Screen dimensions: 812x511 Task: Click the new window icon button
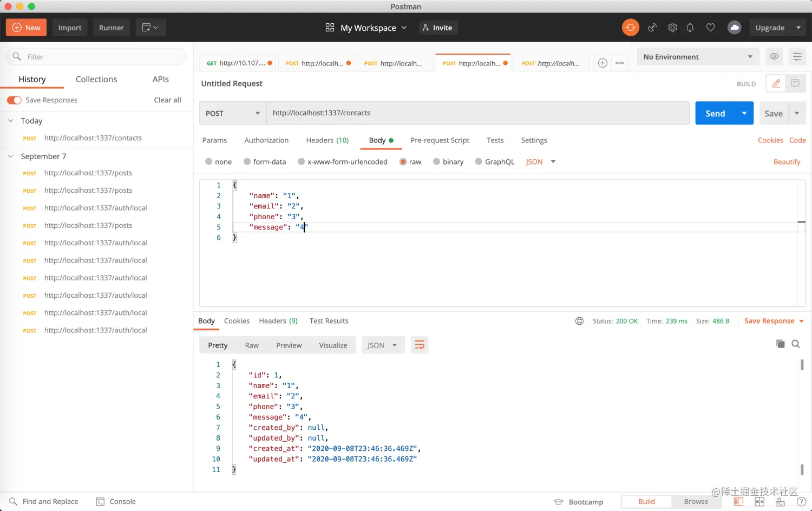pyautogui.click(x=150, y=28)
